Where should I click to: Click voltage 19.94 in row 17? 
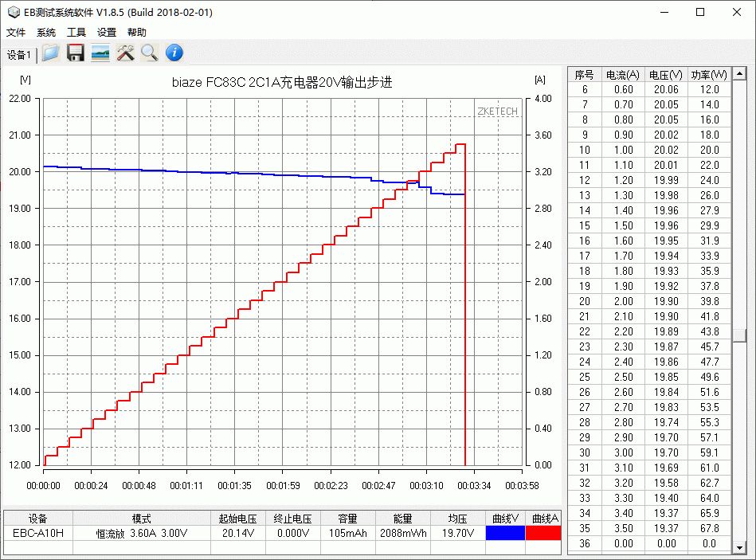(x=666, y=256)
